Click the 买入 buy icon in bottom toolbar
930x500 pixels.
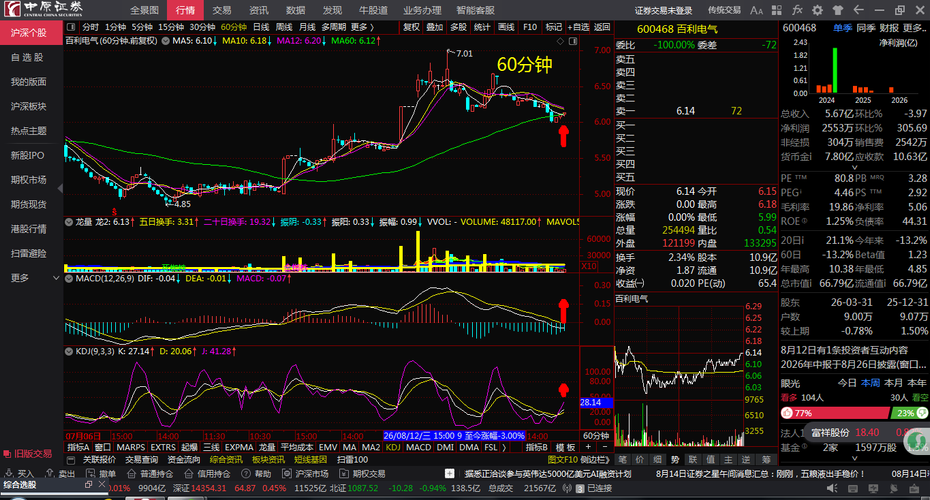click(9, 473)
